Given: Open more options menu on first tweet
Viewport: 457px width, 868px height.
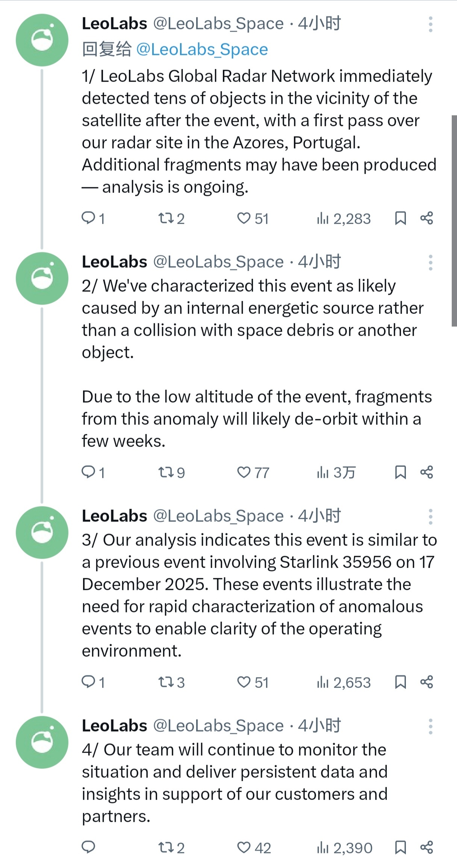Looking at the screenshot, I should pos(431,24).
